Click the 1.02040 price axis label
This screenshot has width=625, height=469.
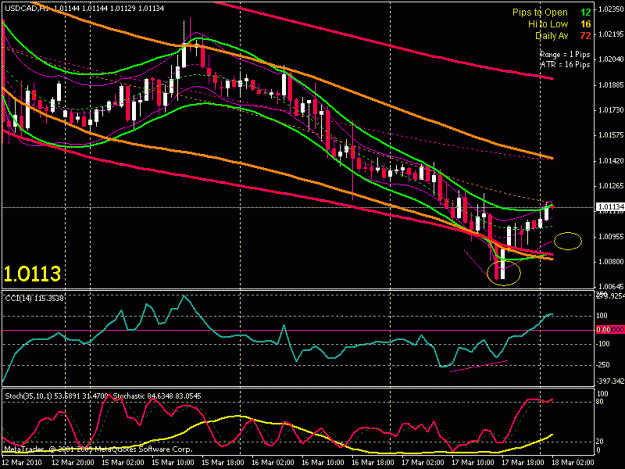point(611,59)
